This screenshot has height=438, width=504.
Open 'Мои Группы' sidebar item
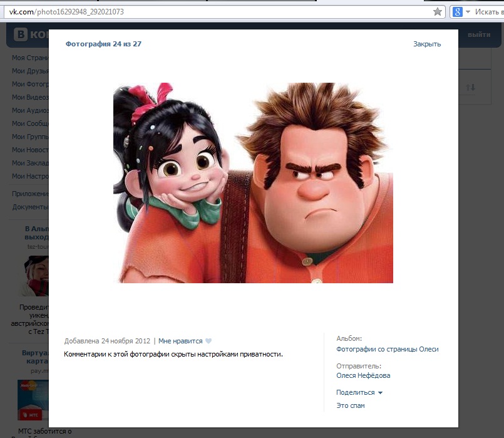(30, 137)
